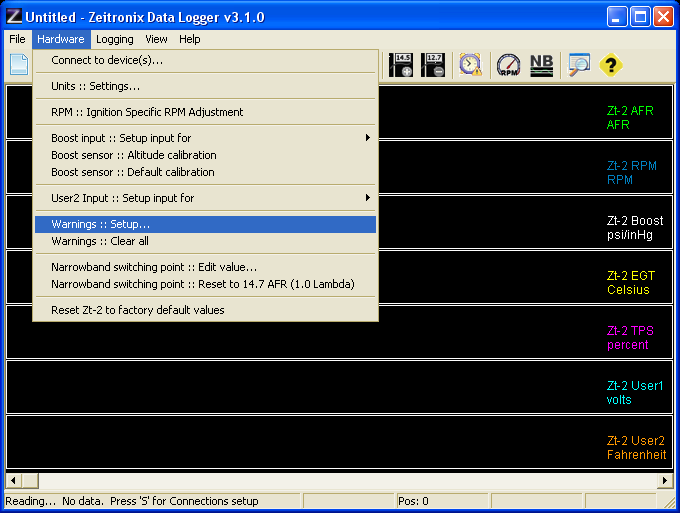This screenshot has width=680, height=513.
Task: Click the magnifier zoom toolbar icon
Action: point(578,65)
